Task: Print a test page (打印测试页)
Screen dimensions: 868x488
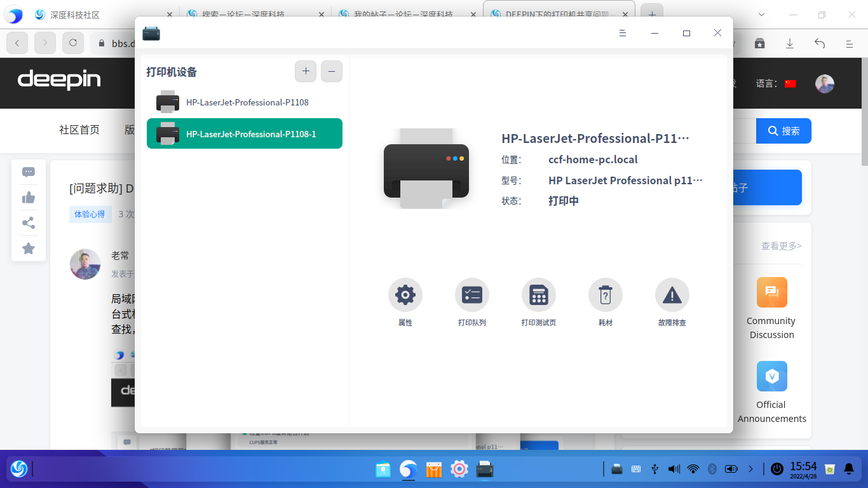Action: point(539,295)
